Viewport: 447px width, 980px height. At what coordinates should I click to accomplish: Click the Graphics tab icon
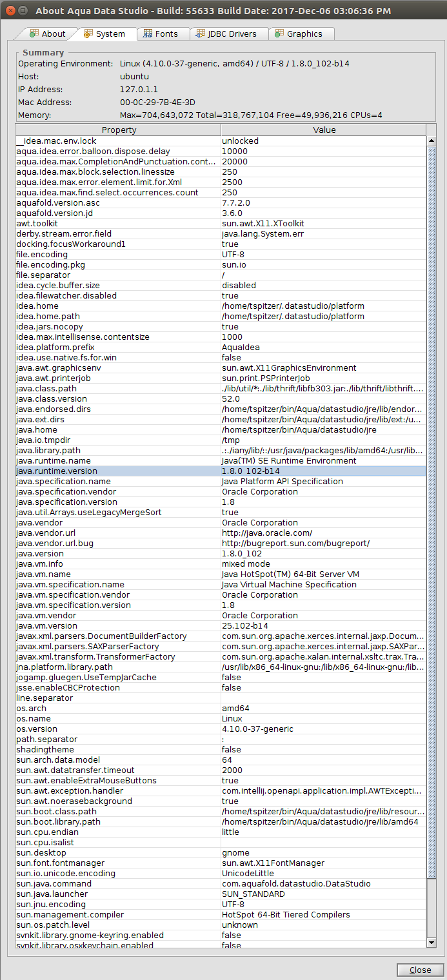click(279, 34)
